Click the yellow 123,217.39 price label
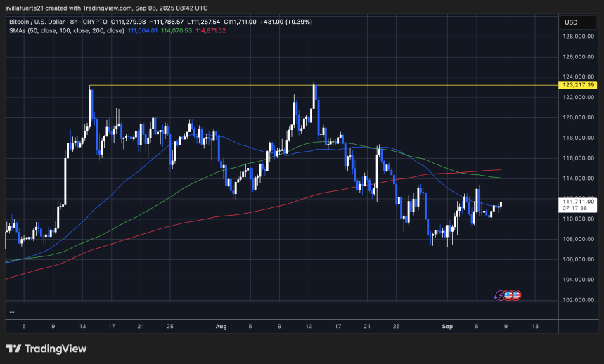This screenshot has width=604, height=364. point(579,85)
